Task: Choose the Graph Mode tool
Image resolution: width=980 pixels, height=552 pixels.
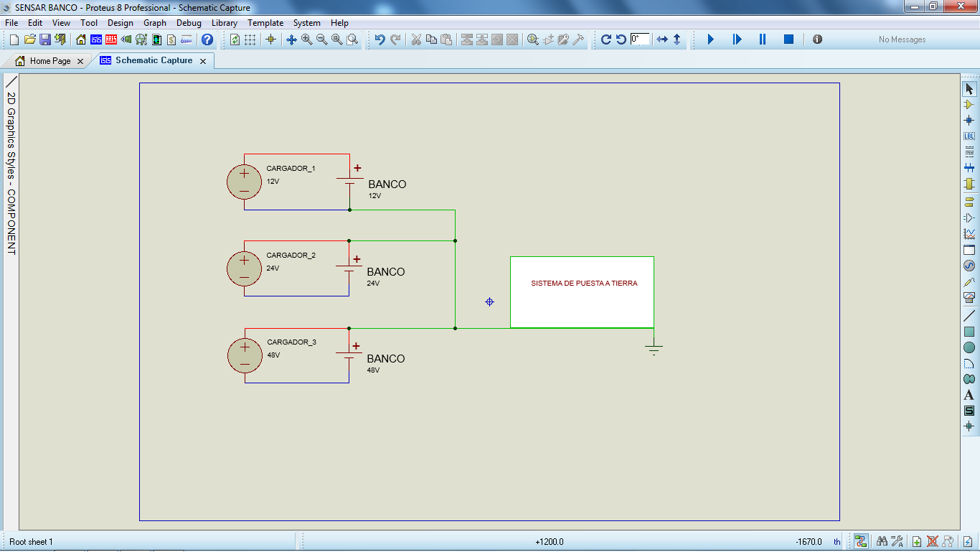Action: [969, 234]
